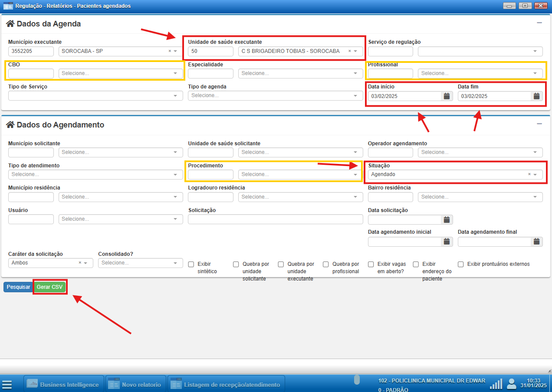
Task: Switch to Business Intelligence taskbar tab
Action: pyautogui.click(x=63, y=385)
